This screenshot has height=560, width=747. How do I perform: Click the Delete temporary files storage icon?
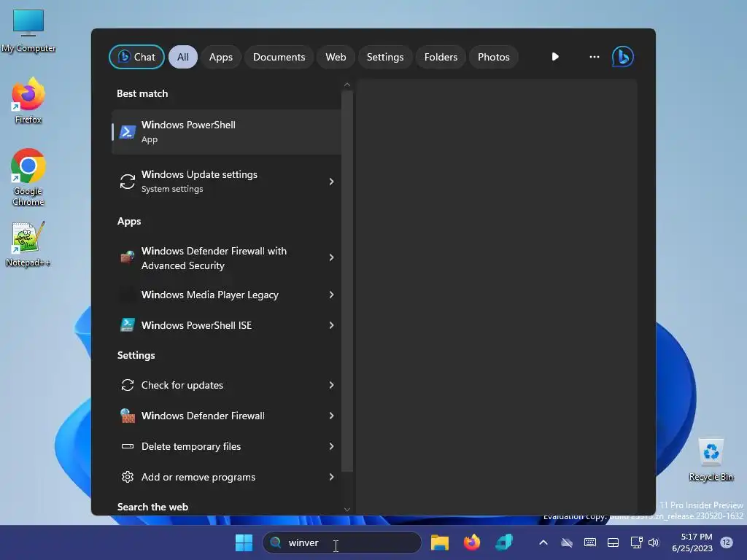(127, 446)
